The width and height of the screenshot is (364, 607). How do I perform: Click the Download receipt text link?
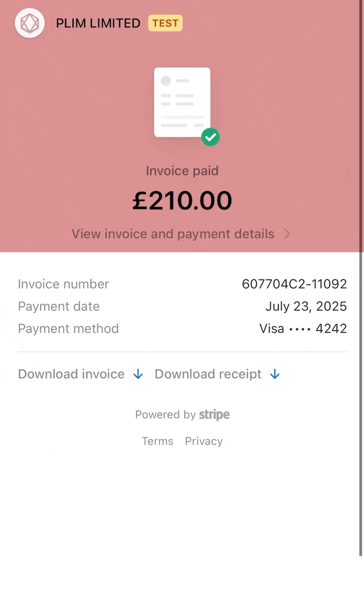click(208, 374)
